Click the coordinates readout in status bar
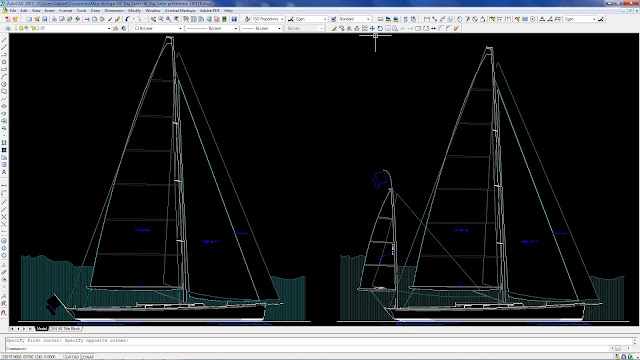 (31, 357)
